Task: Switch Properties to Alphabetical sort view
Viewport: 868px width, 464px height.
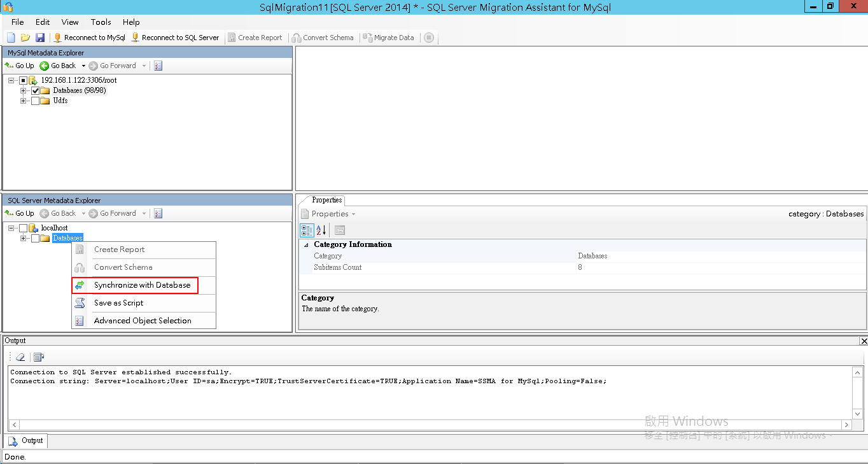Action: [320, 230]
